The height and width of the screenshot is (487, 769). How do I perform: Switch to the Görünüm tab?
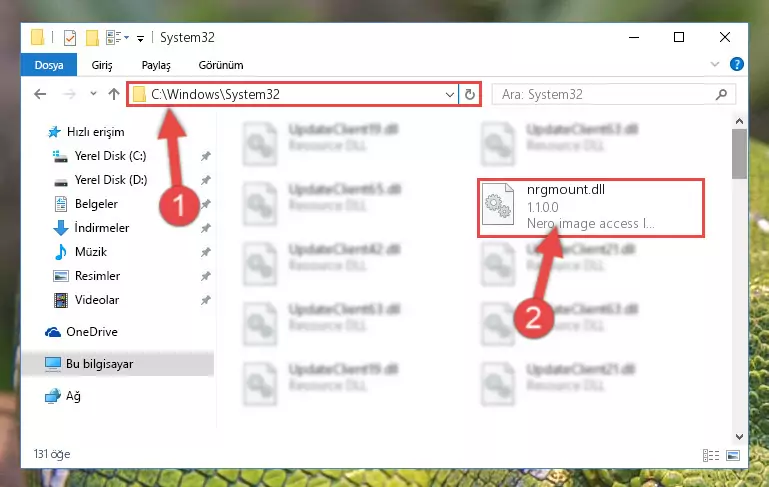click(x=221, y=65)
